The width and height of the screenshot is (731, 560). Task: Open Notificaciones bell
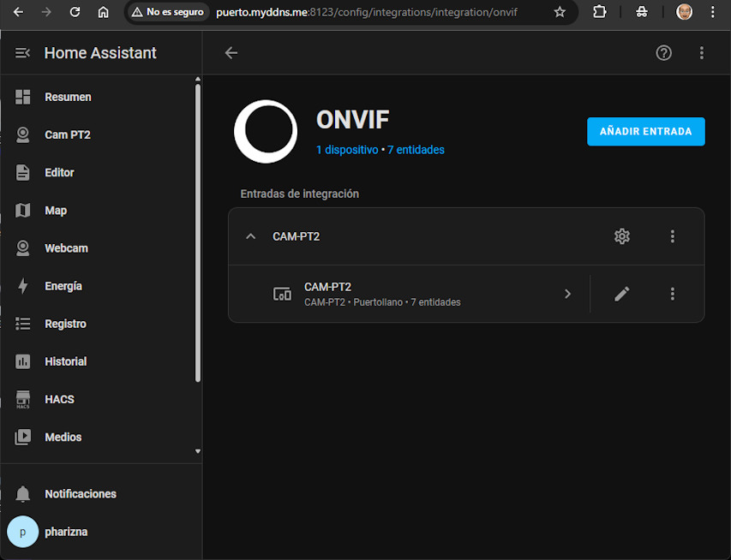click(x=23, y=494)
